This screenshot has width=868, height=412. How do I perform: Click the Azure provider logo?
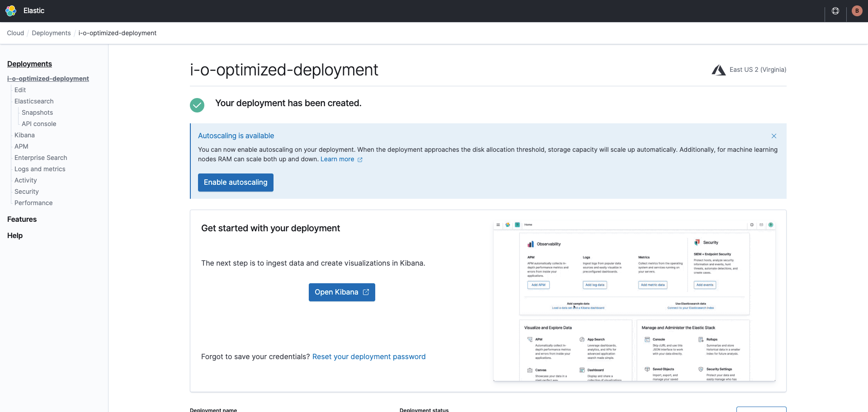[x=719, y=70]
